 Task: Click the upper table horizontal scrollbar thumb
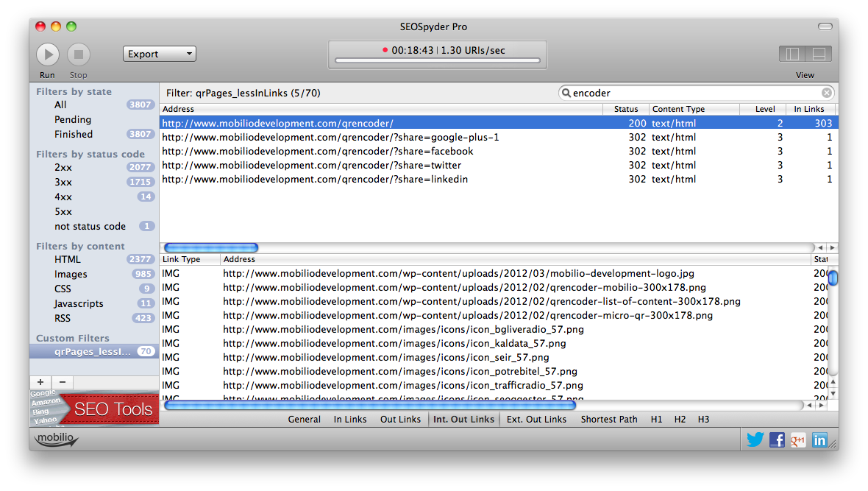[211, 247]
